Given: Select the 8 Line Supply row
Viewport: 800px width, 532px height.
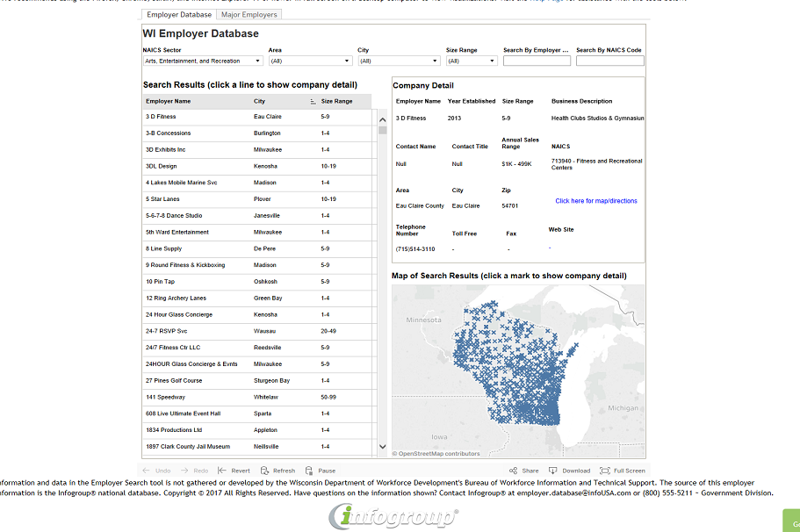Looking at the screenshot, I should [257, 249].
